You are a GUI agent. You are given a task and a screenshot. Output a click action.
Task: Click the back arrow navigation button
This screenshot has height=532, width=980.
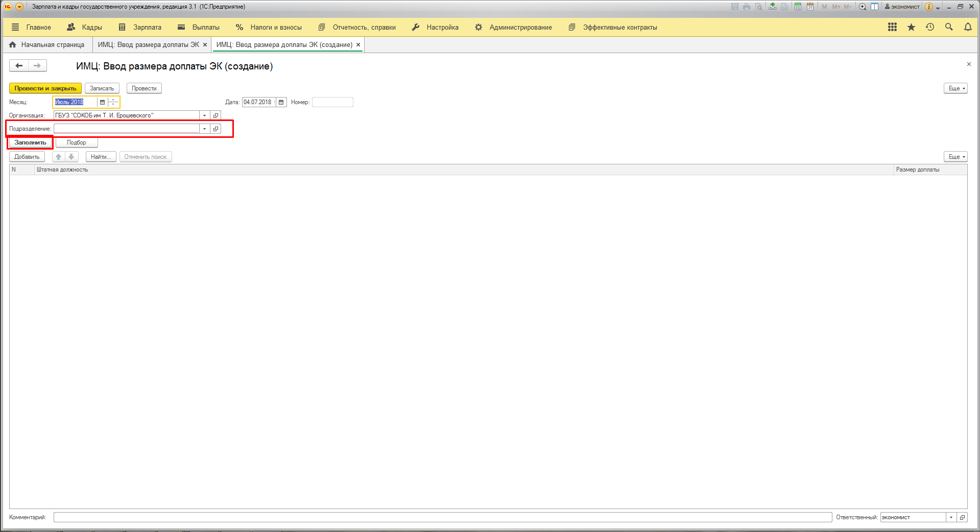point(19,65)
